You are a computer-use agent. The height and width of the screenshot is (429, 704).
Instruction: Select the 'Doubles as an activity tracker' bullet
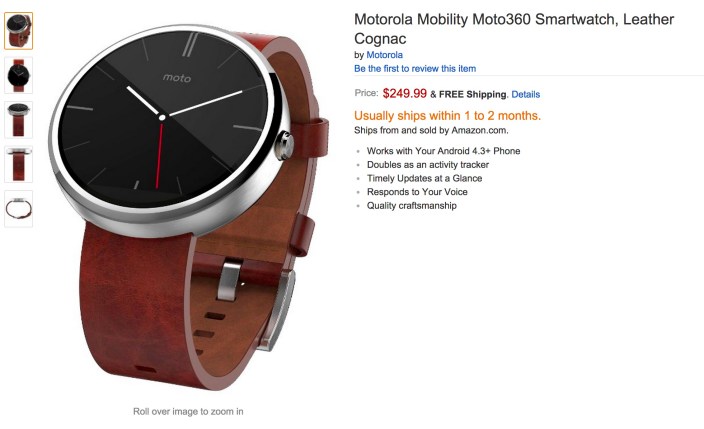(x=428, y=164)
